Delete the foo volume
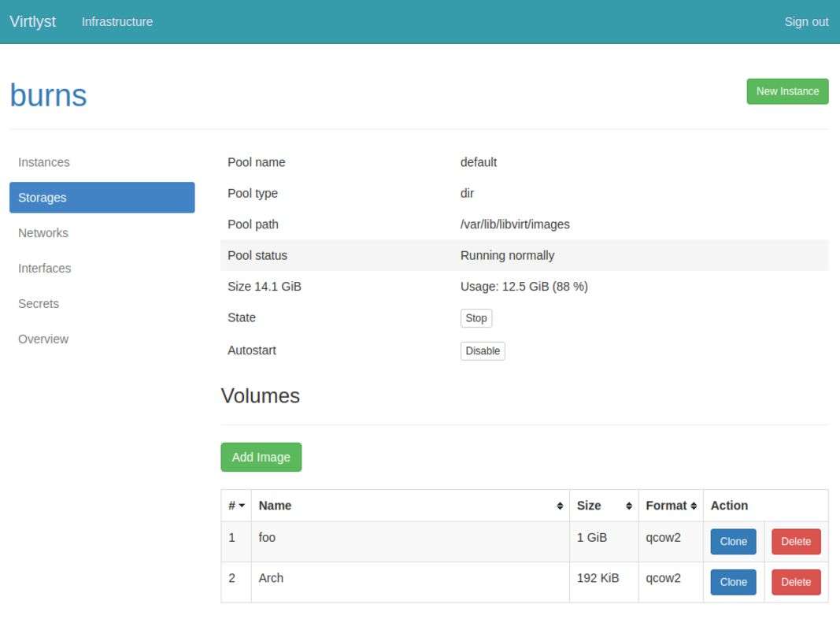Image resolution: width=840 pixels, height=634 pixels. point(796,542)
